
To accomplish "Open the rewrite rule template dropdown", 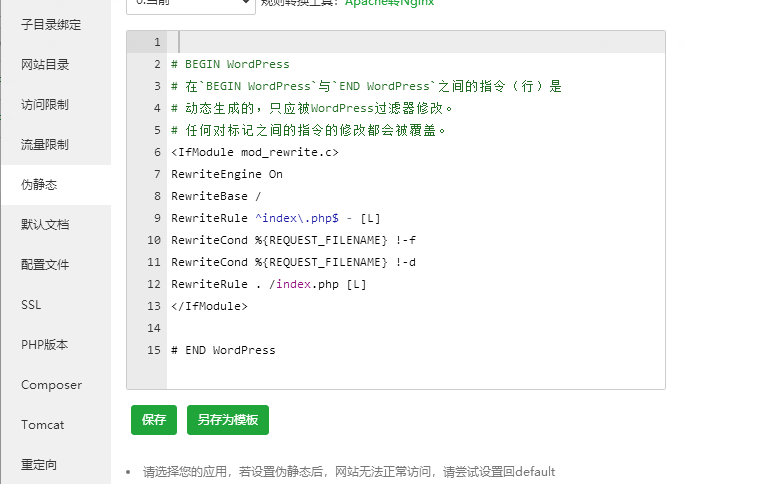I will point(191,4).
